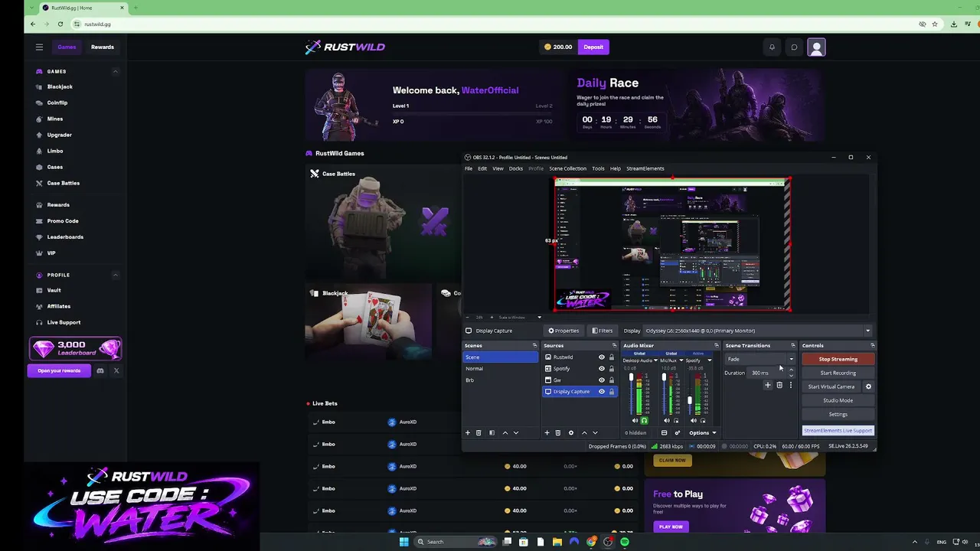Adjust the Desktop Audio volume fader
The image size is (980, 551).
coord(632,379)
